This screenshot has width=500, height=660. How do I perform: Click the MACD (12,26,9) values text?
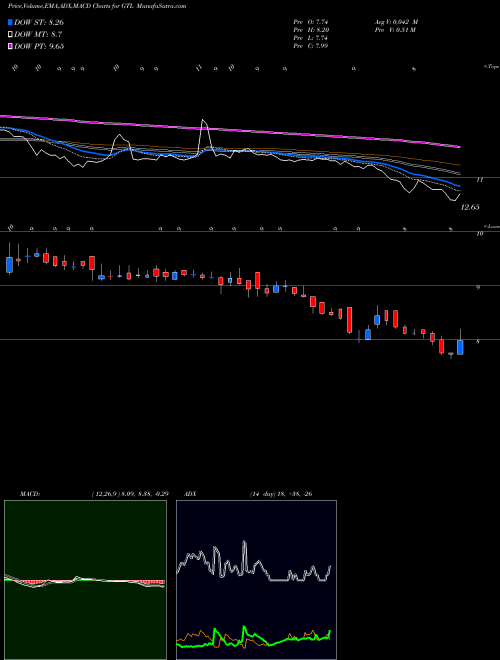click(x=130, y=494)
